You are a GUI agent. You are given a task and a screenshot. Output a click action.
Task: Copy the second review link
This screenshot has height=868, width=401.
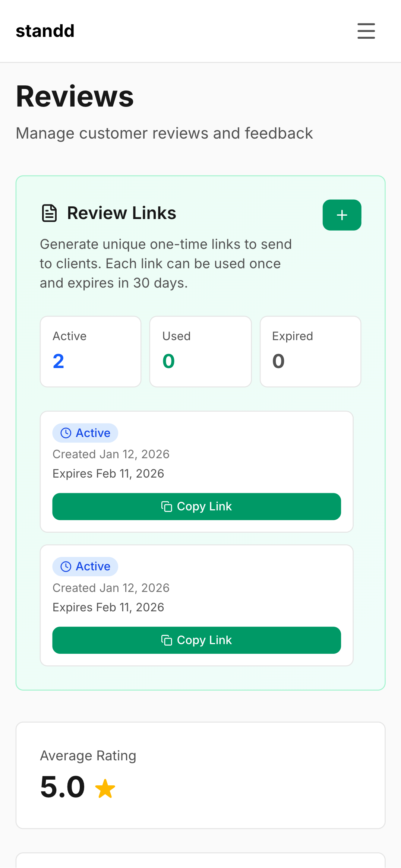(x=196, y=640)
